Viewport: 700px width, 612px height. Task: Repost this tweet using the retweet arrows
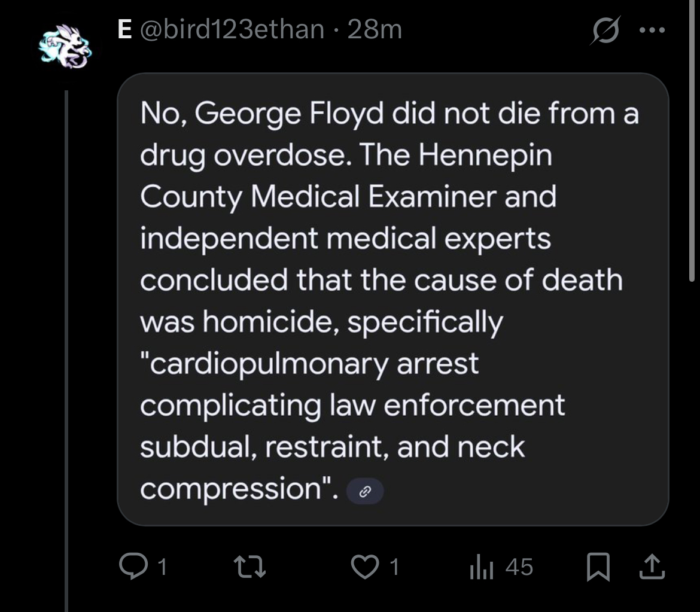pyautogui.click(x=250, y=567)
